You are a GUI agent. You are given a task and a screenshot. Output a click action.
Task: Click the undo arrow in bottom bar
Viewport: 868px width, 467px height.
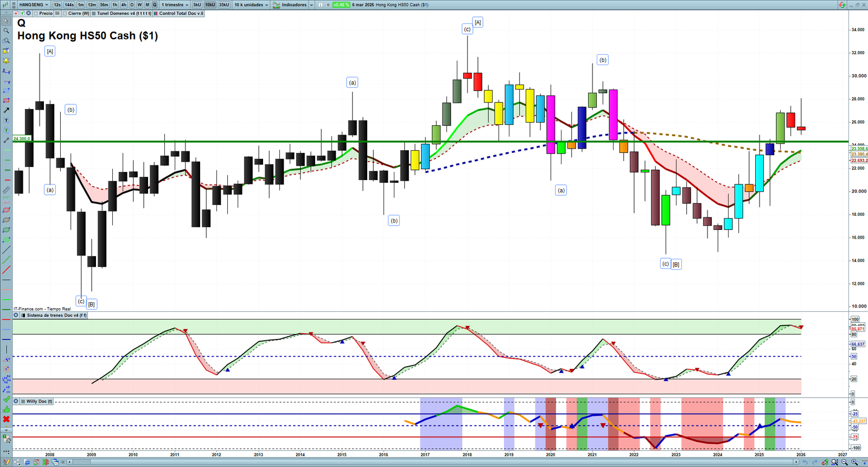(806, 462)
